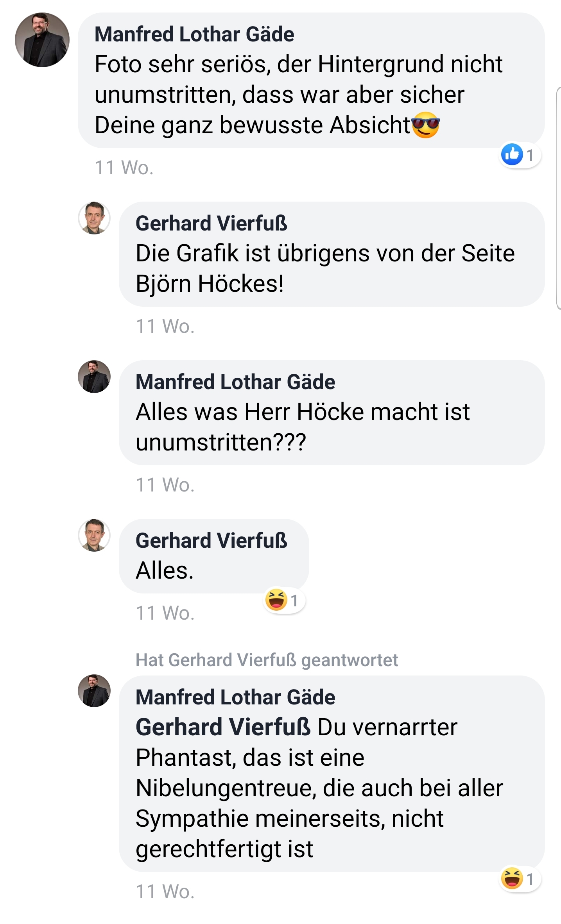
Task: Click the "Hat Gerhard Vierfuß geantwortet" label
Action: (x=267, y=660)
